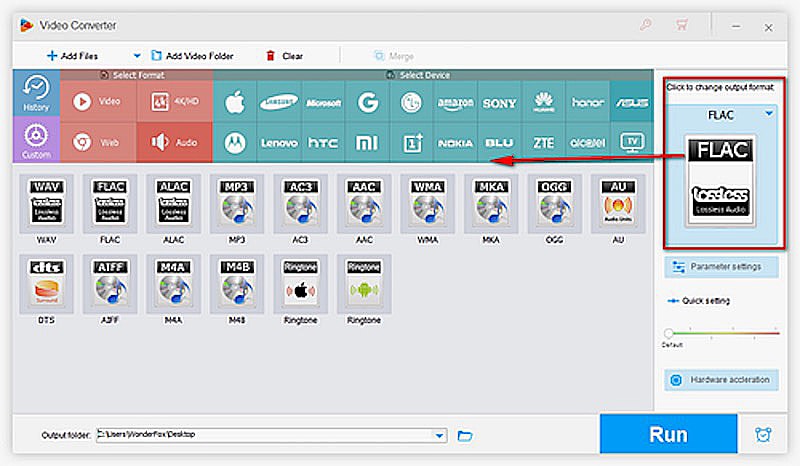Open OnePlus device profiles
The image size is (800, 466).
pos(411,142)
